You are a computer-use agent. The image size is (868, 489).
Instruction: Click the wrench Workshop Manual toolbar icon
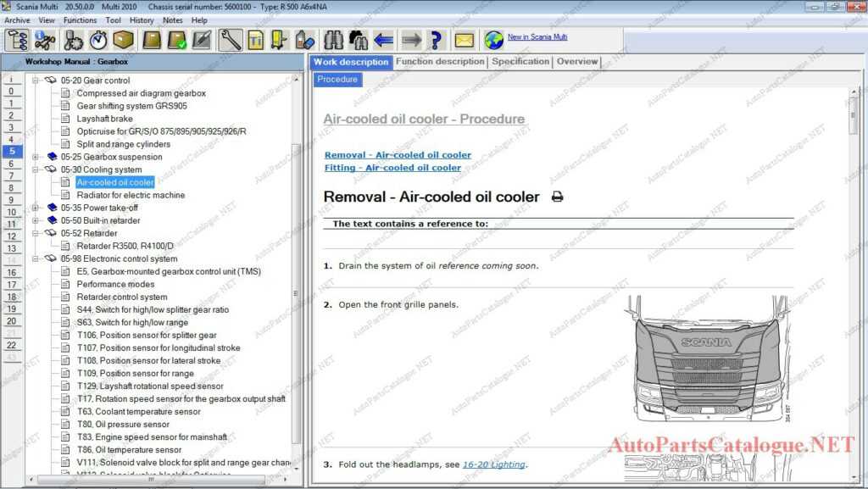(231, 40)
